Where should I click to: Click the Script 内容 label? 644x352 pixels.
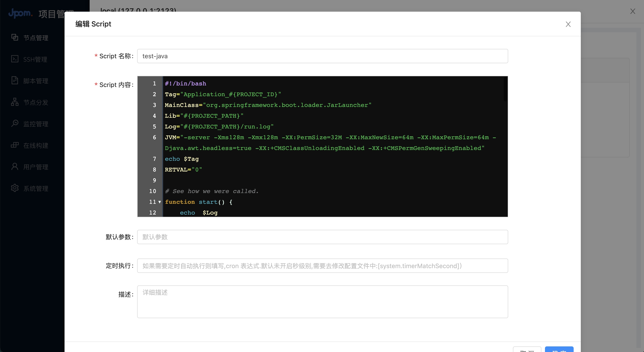coord(115,85)
